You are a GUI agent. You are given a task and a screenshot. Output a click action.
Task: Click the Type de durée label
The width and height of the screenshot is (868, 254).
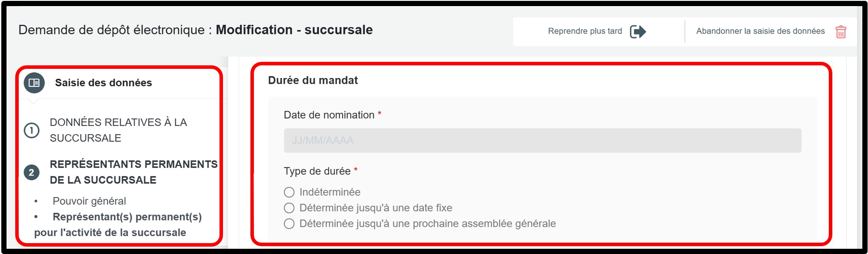pyautogui.click(x=317, y=171)
